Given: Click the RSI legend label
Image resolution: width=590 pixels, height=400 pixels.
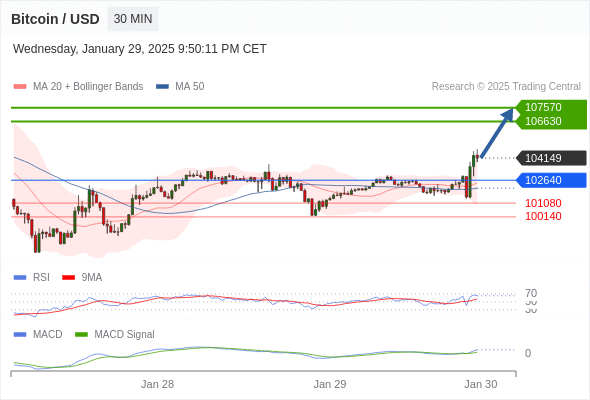Looking at the screenshot, I should pos(41,278).
